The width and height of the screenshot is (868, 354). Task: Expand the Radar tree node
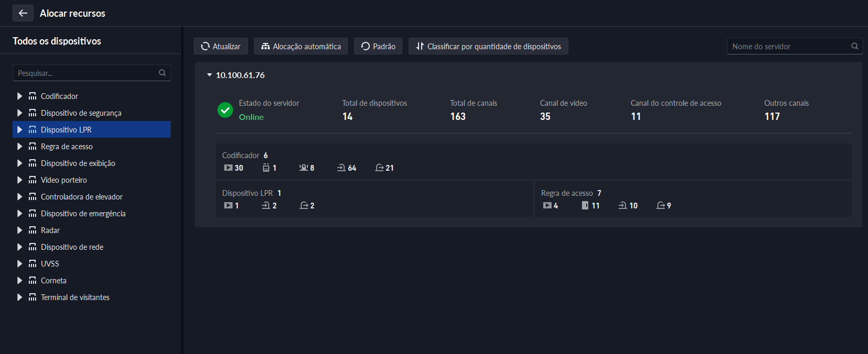pos(19,230)
